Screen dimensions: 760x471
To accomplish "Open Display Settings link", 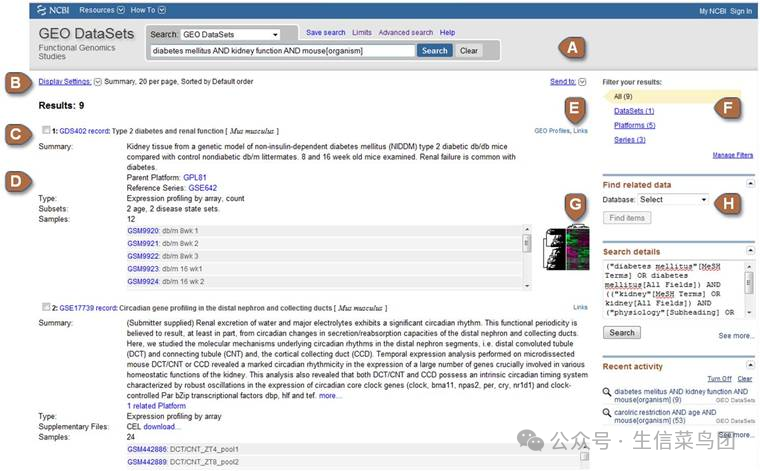I will click(x=64, y=81).
